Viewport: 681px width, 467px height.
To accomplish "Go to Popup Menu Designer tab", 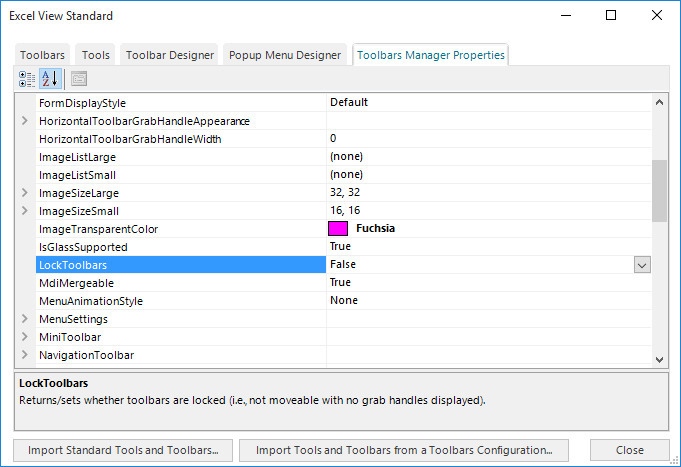I will [285, 55].
